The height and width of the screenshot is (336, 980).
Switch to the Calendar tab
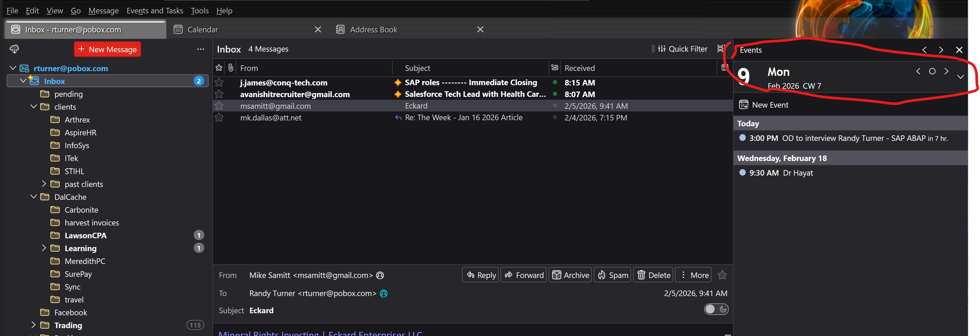coord(203,29)
